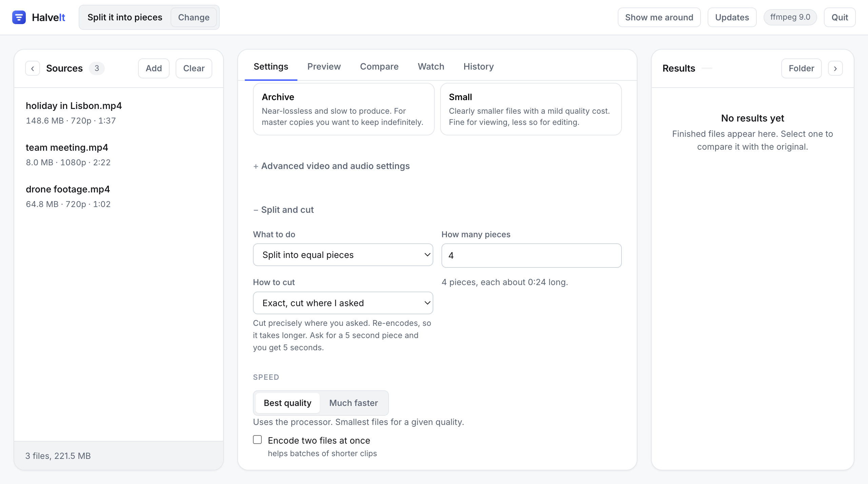Choose the Archive quality preset card
Image resolution: width=868 pixels, height=484 pixels.
click(343, 109)
